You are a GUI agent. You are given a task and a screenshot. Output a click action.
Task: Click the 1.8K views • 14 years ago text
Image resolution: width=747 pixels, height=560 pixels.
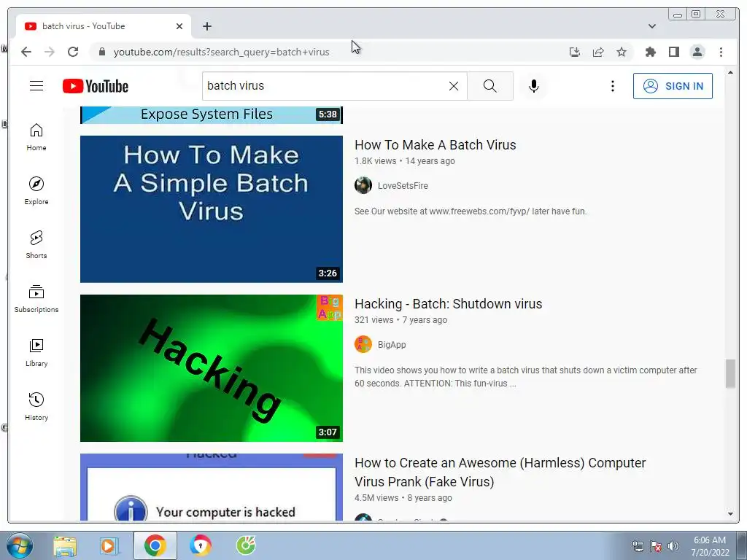(404, 161)
